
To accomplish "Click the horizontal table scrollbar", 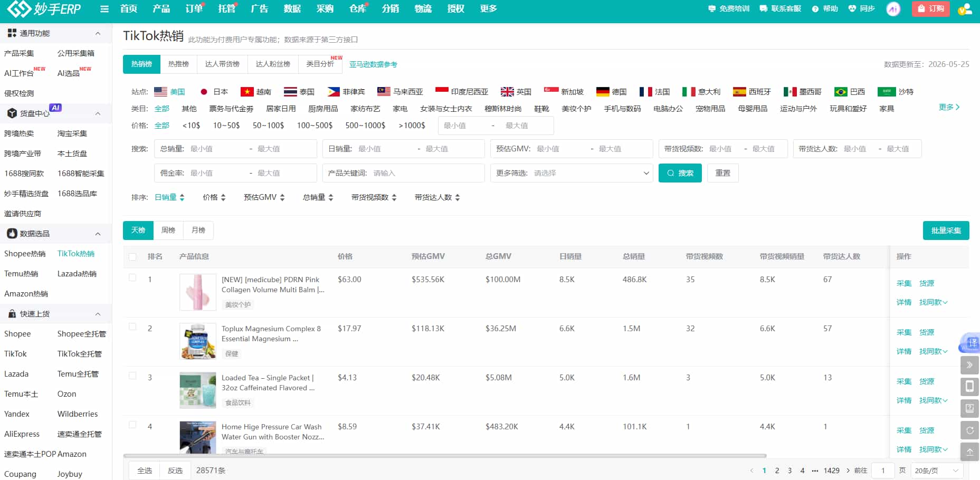I will point(445,456).
